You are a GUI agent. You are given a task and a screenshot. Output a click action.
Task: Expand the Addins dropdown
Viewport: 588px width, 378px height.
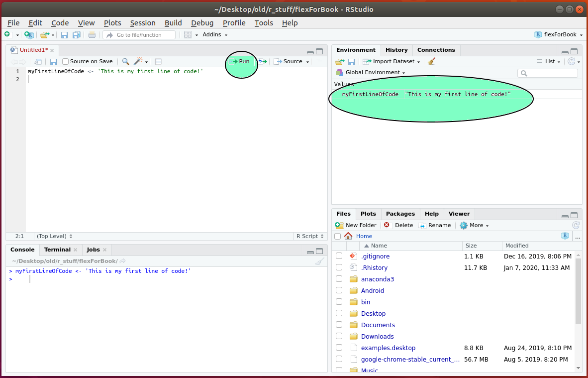click(x=215, y=35)
